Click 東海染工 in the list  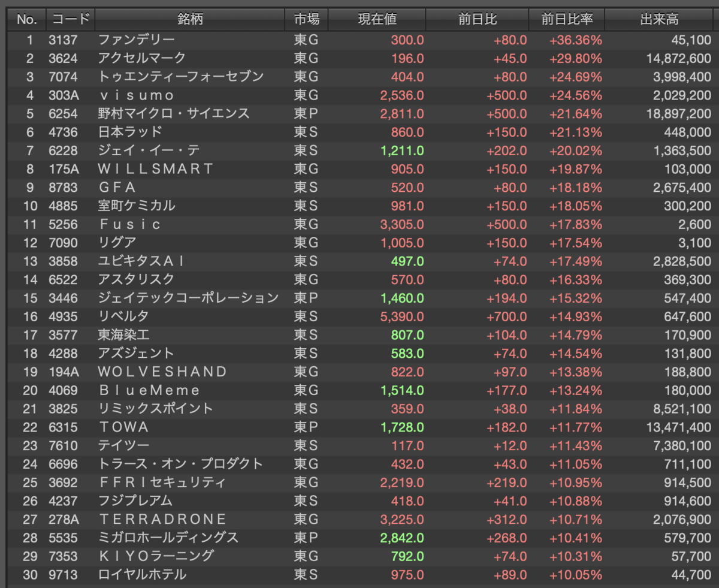coord(123,335)
